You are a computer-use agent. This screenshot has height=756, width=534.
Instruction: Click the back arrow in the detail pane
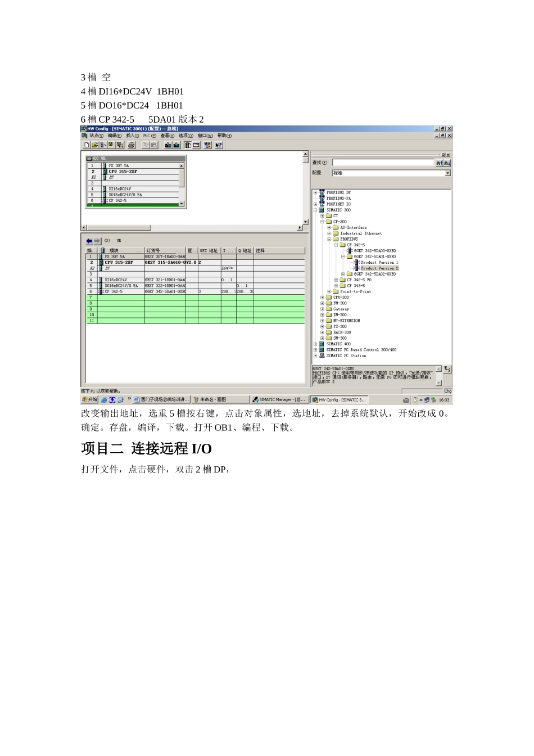point(89,241)
